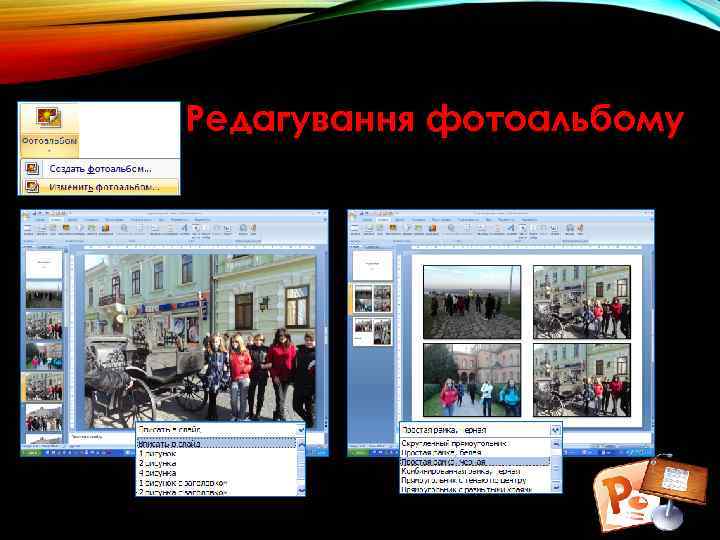Screen dimensions: 720x540
Task: Expand the arrow under the Фотоальбом label
Action: pyautogui.click(x=49, y=150)
